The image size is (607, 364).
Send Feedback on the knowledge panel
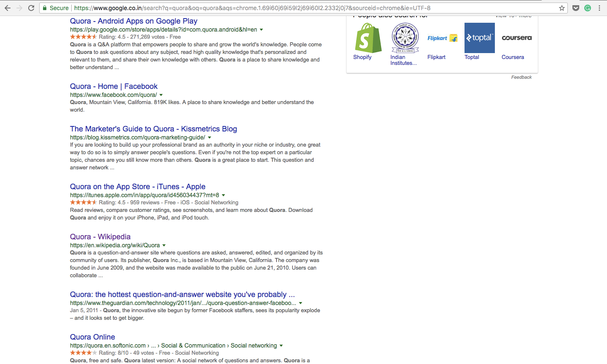pos(521,77)
